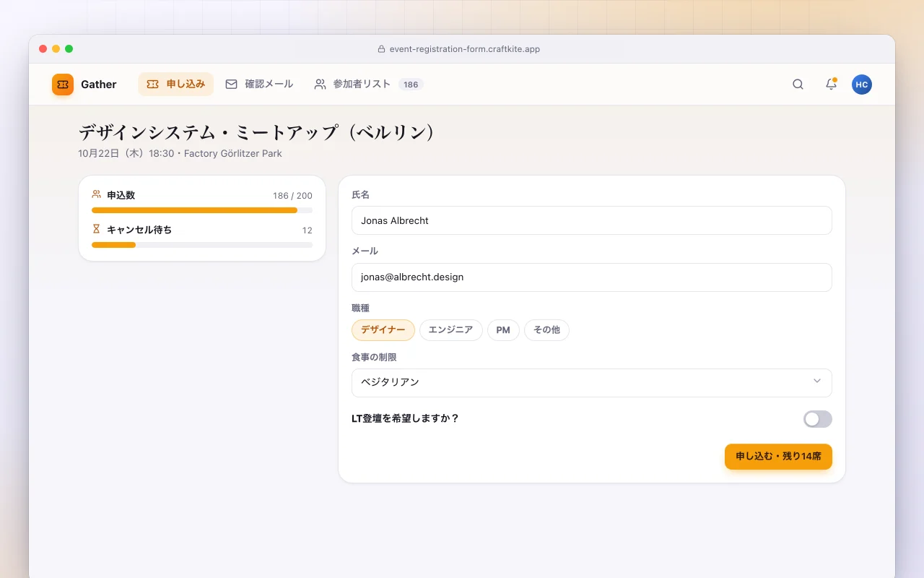Open the 確認メール tab
924x578 pixels.
259,84
